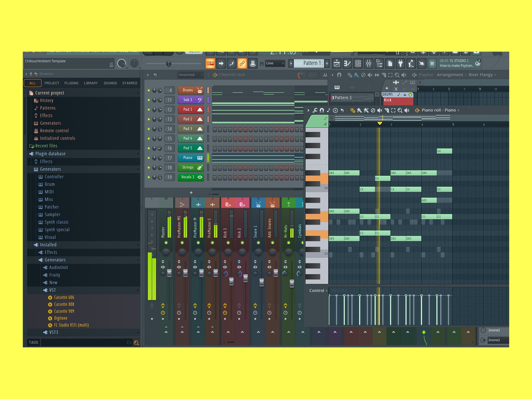This screenshot has height=399, width=532.
Task: Switch to the SOUNDS browser tab
Action: (110, 83)
